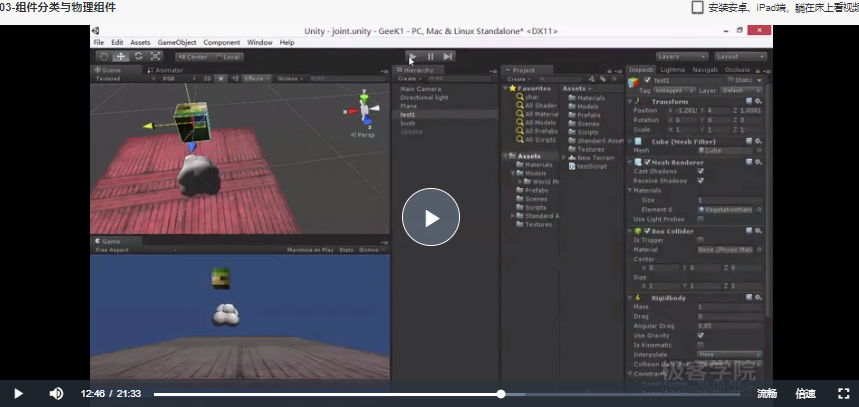Click the Mesh Filter component gear icon
The image size is (859, 407).
(758, 141)
